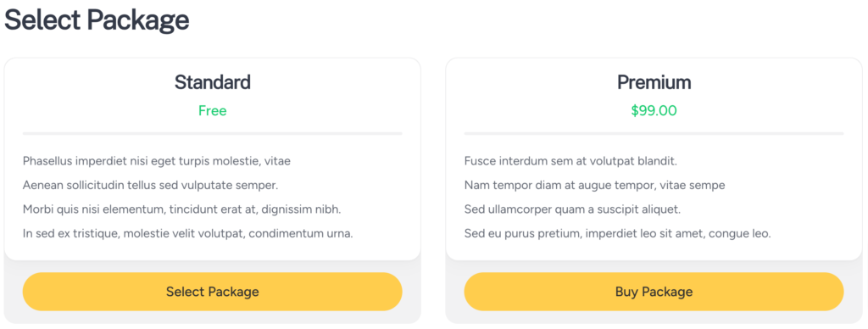Click the Free price label

[x=213, y=111]
